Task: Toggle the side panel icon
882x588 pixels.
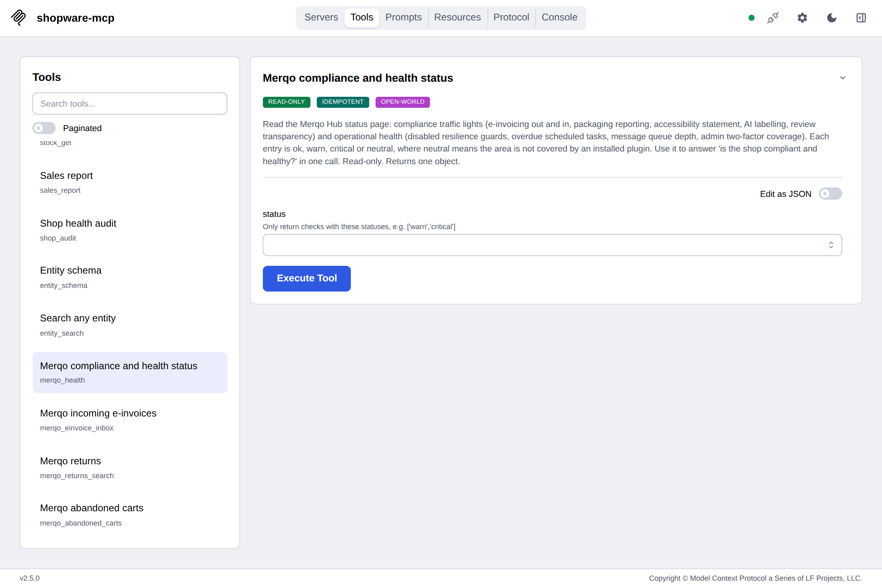Action: [x=861, y=18]
